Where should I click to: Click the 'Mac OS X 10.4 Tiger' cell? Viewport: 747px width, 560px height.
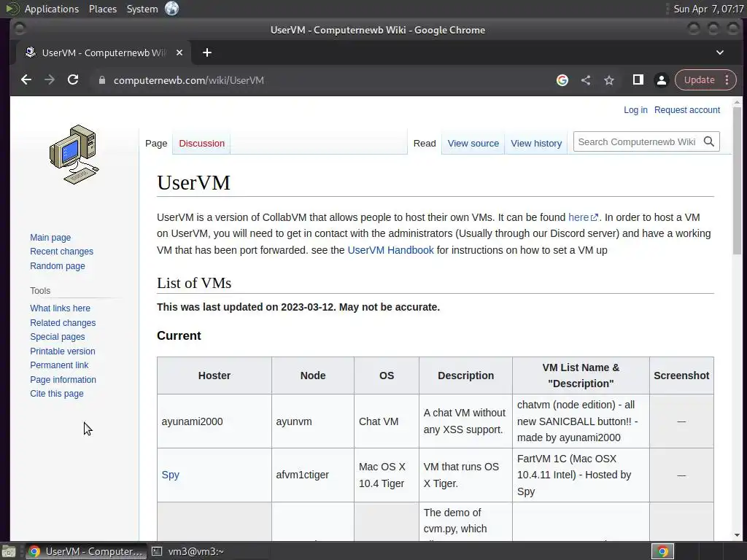point(387,475)
